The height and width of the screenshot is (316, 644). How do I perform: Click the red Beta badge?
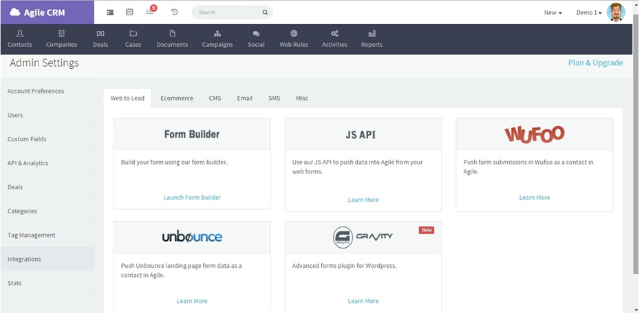coord(427,230)
